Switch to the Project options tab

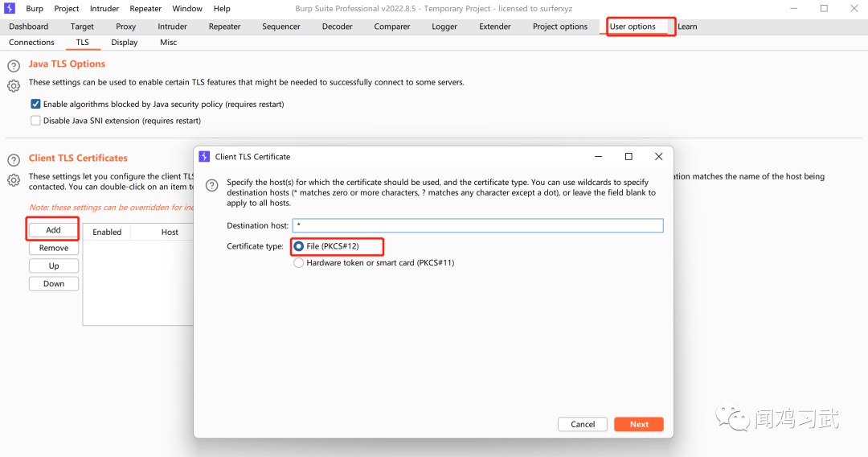point(559,27)
